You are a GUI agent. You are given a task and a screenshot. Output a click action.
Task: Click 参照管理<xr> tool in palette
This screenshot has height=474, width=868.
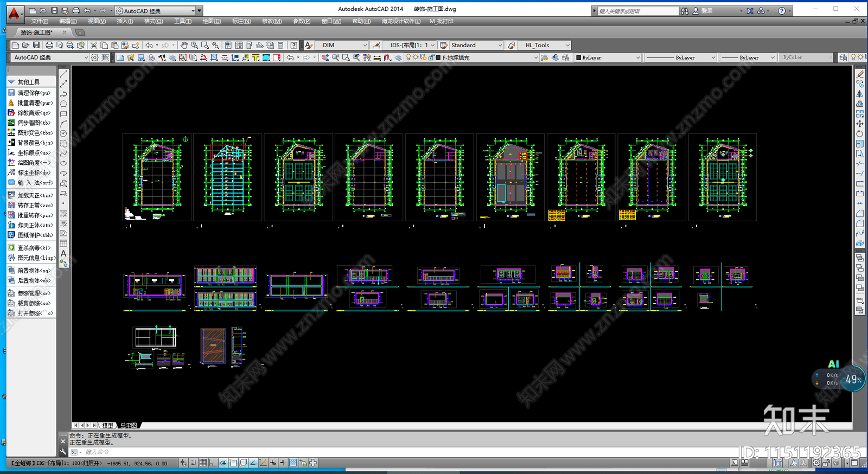pos(31,293)
